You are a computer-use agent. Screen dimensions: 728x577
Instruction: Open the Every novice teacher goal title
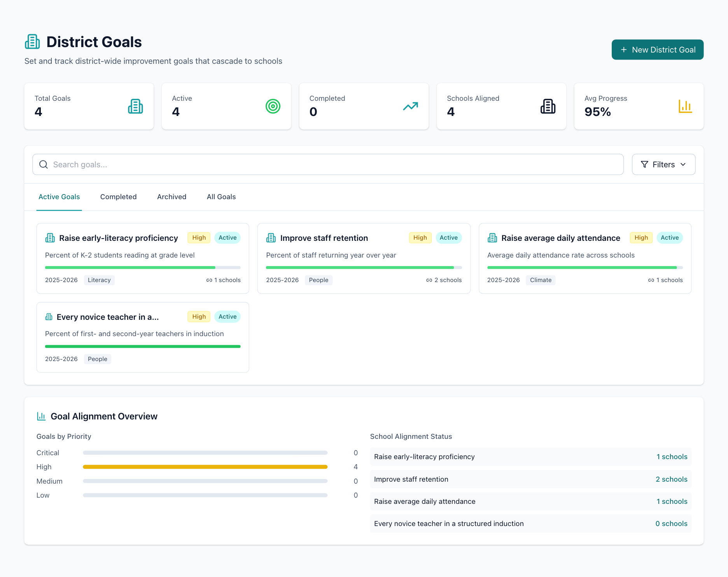tap(108, 317)
